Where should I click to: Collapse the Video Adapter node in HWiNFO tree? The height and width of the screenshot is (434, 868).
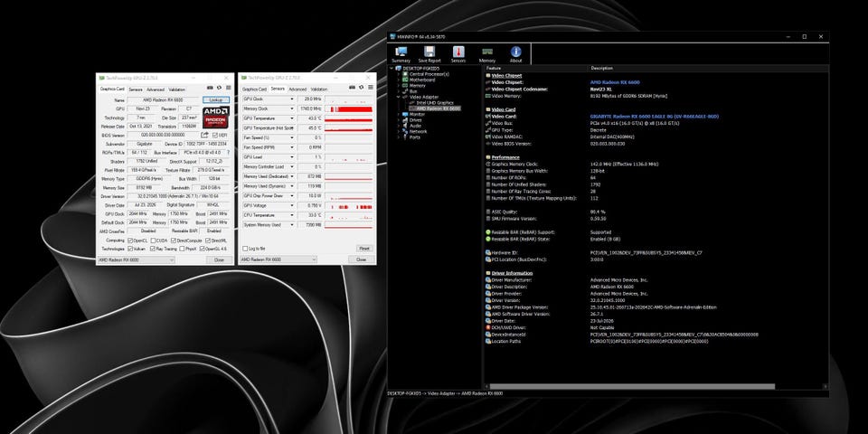[398, 97]
